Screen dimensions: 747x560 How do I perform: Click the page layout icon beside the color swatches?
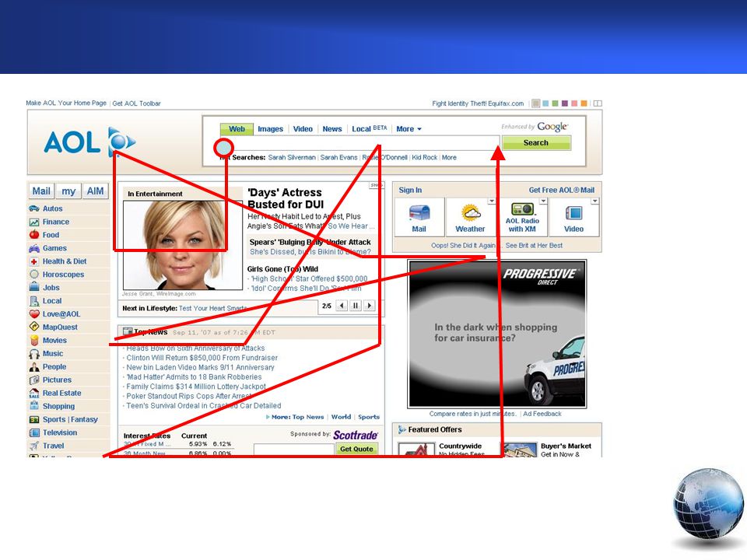[598, 103]
